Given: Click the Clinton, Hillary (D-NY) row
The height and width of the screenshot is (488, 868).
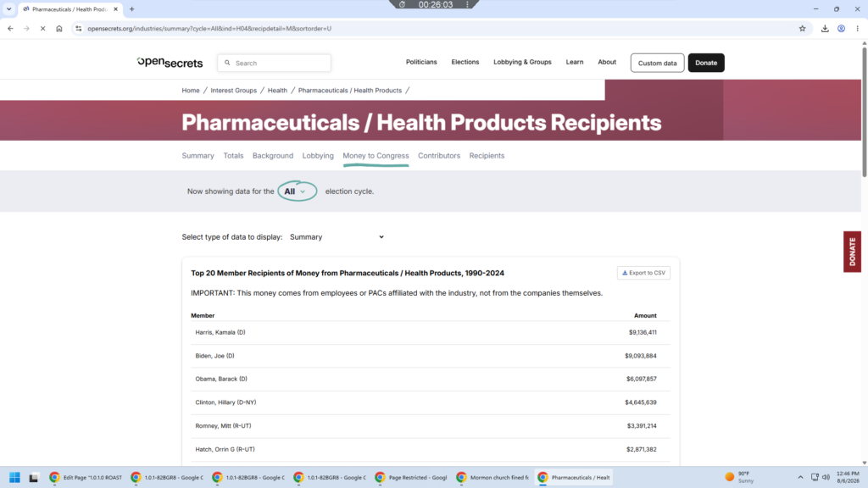Looking at the screenshot, I should coord(430,402).
